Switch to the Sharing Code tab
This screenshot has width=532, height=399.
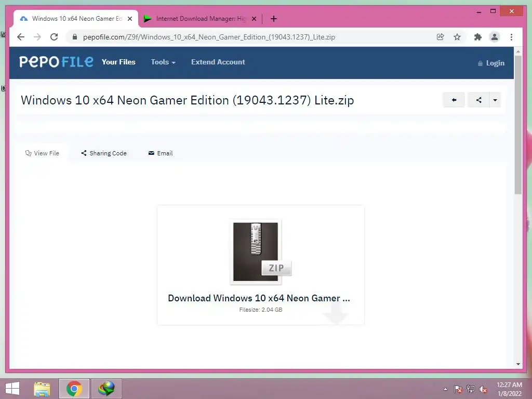point(104,153)
